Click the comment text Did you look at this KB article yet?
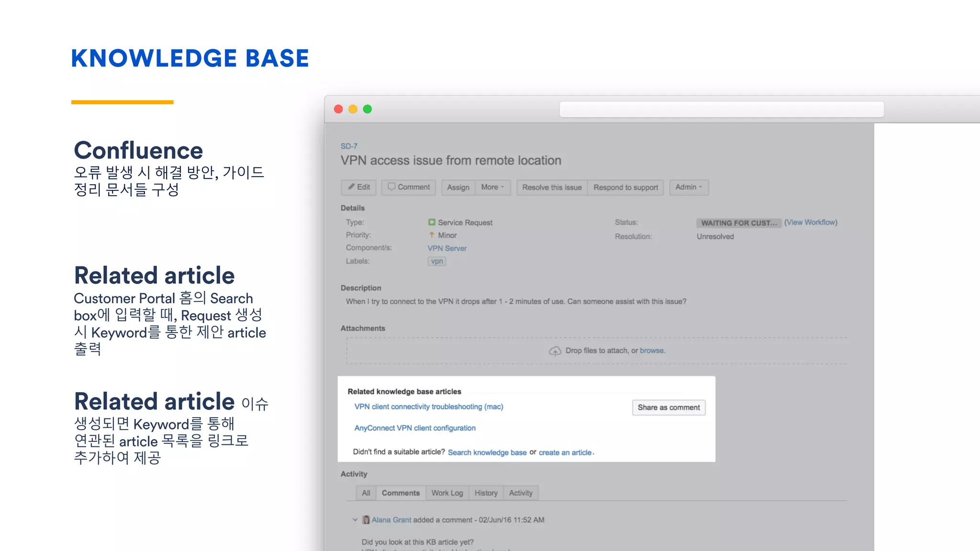 tap(418, 542)
